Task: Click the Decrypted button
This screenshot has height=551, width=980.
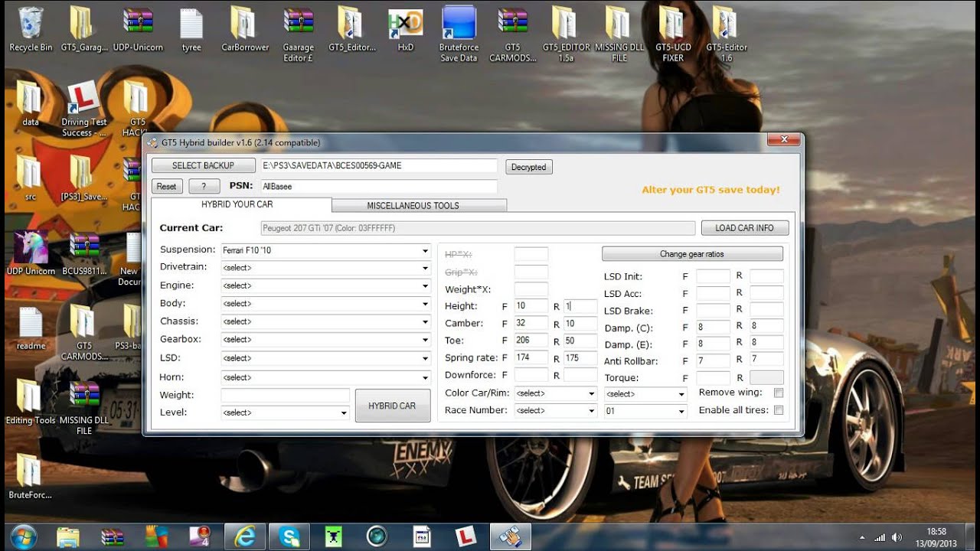Action: [528, 167]
